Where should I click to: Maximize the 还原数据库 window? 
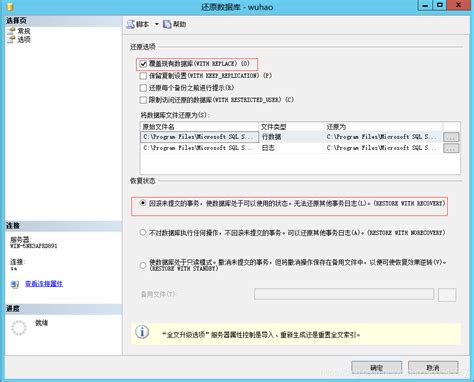pos(440,5)
